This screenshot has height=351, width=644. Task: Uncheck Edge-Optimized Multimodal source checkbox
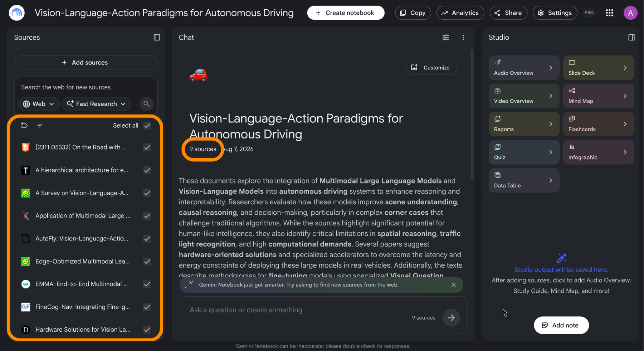pos(147,262)
